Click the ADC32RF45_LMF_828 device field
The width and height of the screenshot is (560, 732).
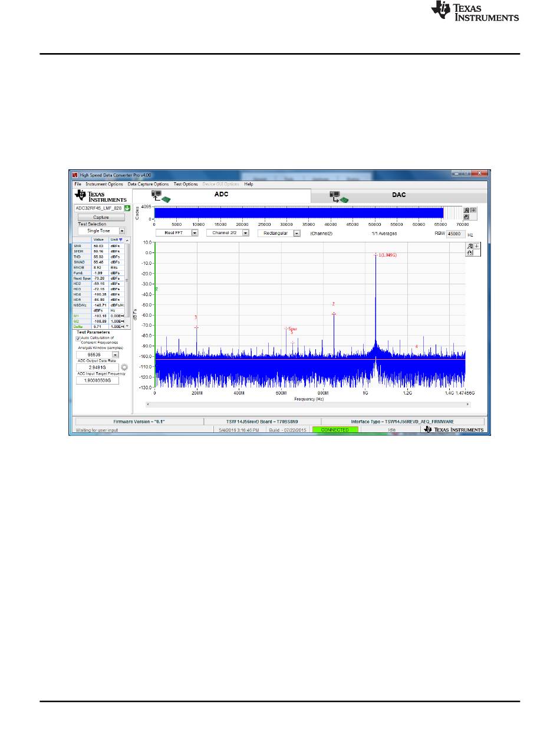point(98,209)
